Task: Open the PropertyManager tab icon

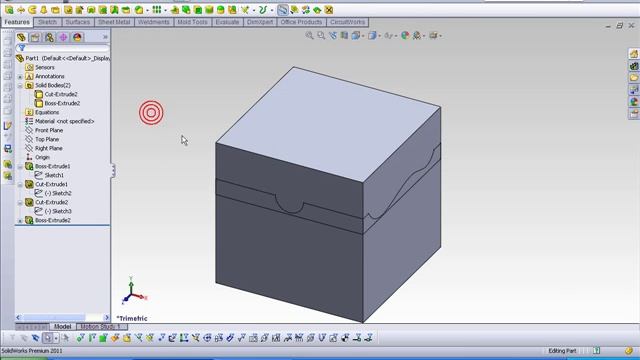Action: pyautogui.click(x=35, y=37)
